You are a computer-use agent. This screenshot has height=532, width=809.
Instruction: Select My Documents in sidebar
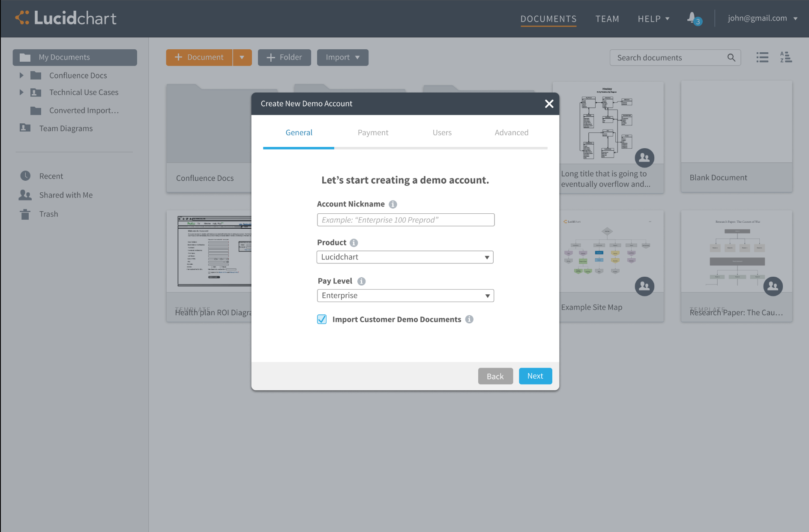click(75, 57)
